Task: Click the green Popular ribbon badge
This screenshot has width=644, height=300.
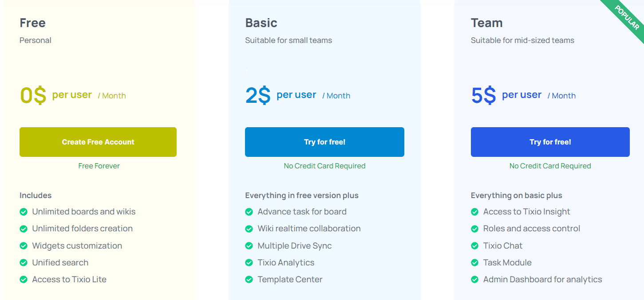Action: pyautogui.click(x=627, y=17)
